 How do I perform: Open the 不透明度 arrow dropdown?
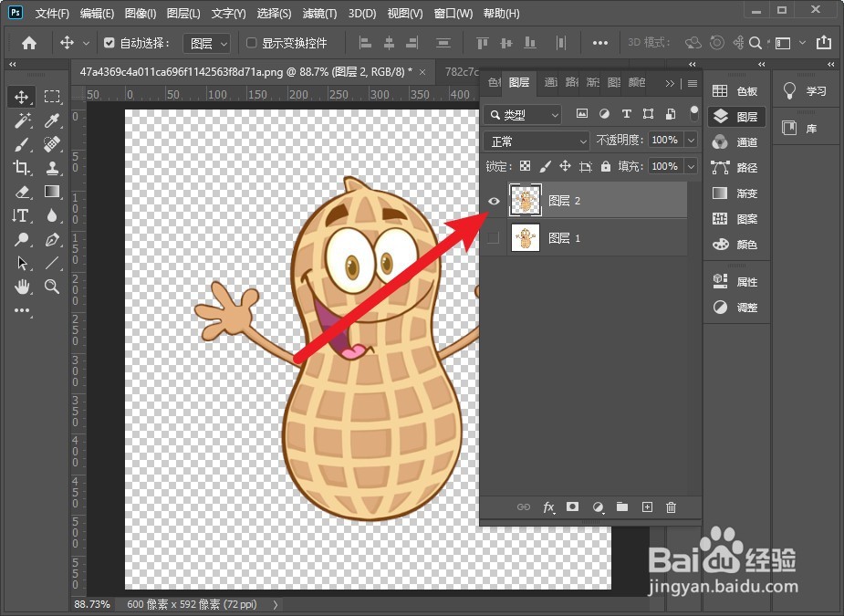[691, 141]
